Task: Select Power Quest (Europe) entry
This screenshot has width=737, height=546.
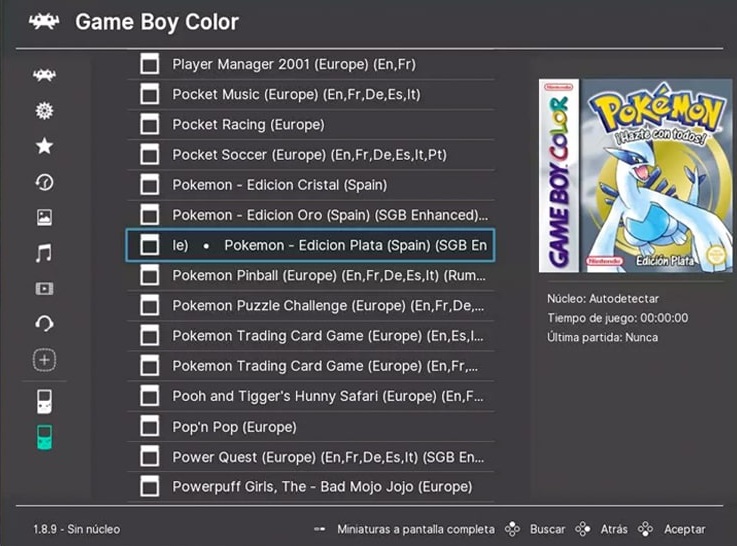Action: point(311,457)
